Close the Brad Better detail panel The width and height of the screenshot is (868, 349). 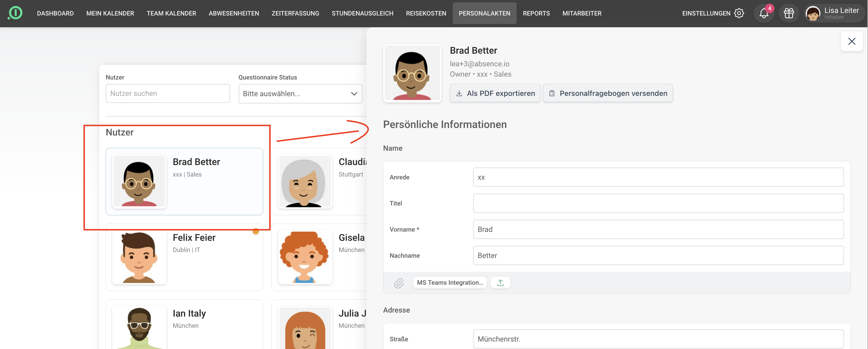(x=851, y=41)
